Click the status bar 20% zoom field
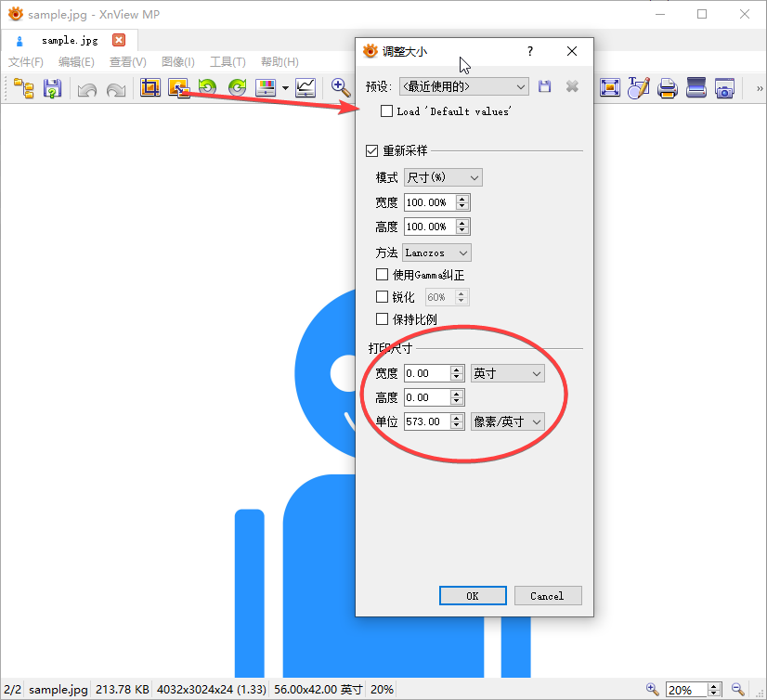Screen dimensions: 767x700 686,690
